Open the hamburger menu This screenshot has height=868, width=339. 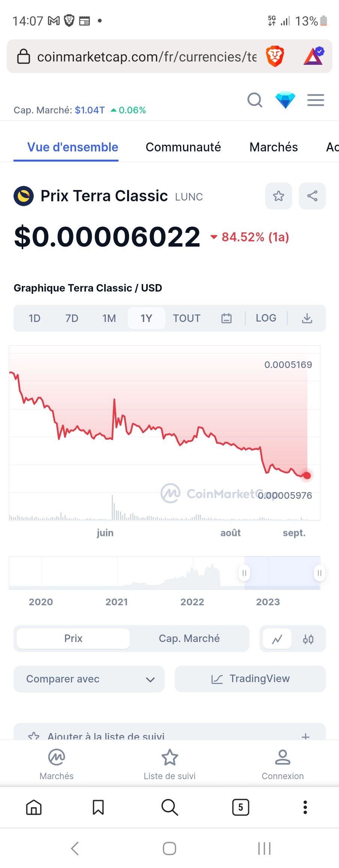coord(316,100)
